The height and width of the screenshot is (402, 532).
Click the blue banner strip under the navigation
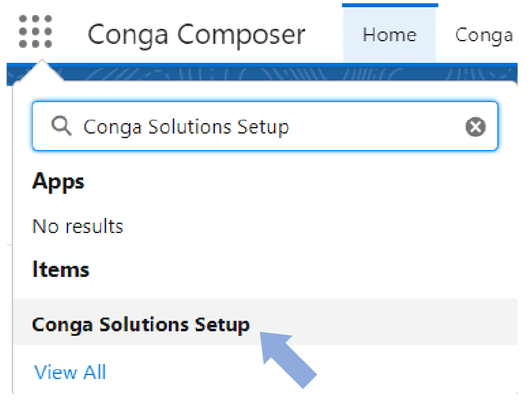pos(262,72)
